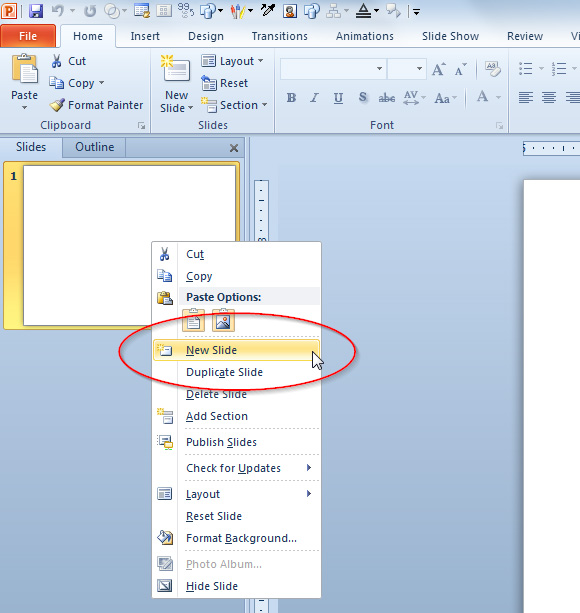
Task: Click Cut in the Clipboard group
Action: pyautogui.click(x=68, y=61)
